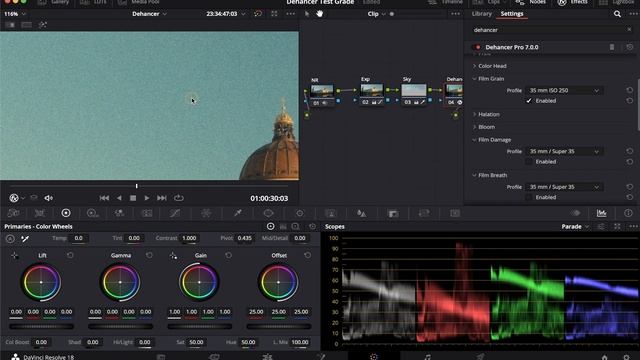Open the Blur palette
The height and width of the screenshot is (360, 640).
point(361,213)
